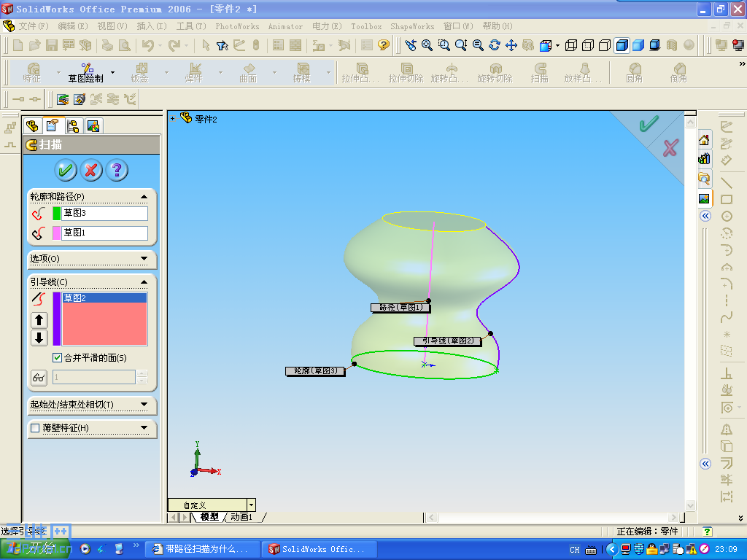Open help with the question mark button
The width and height of the screenshot is (747, 560).
(117, 170)
